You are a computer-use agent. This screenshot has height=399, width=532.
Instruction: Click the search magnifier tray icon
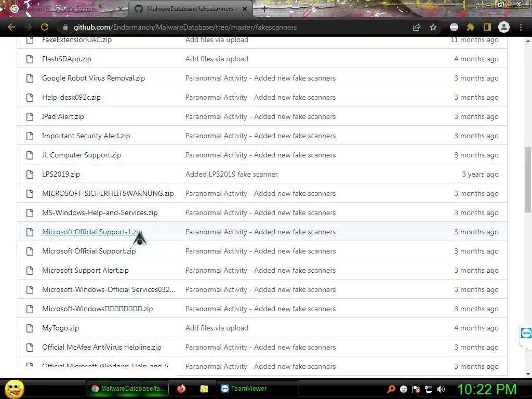[x=391, y=389]
